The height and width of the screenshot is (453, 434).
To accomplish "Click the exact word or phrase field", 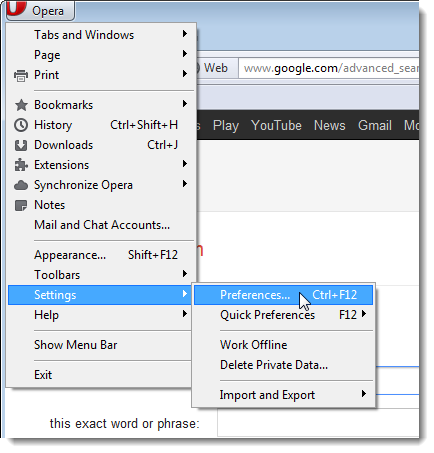I will (x=318, y=423).
